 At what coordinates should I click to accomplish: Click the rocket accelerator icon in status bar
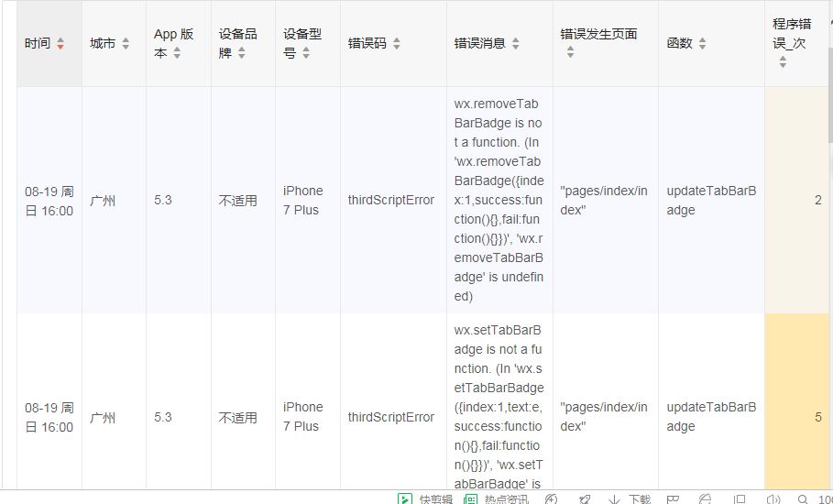pos(584,499)
